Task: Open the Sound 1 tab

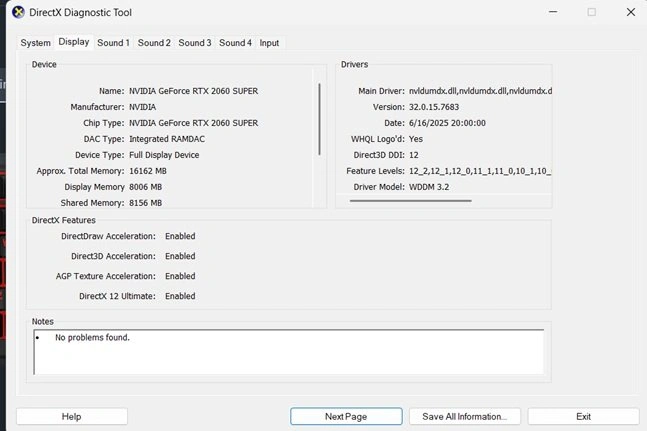Action: (x=113, y=43)
